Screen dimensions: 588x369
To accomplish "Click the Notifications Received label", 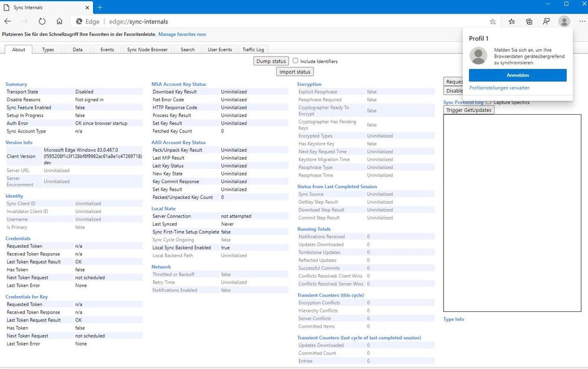I will [x=321, y=237].
